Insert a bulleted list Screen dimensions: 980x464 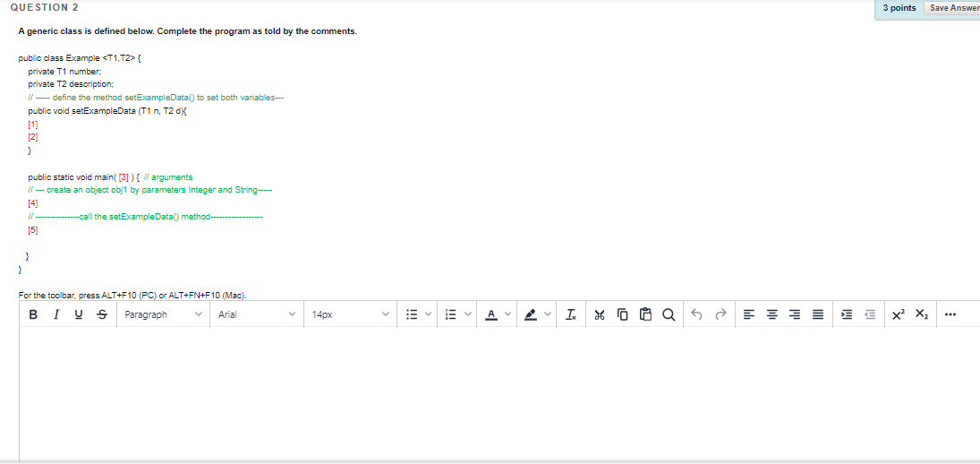pyautogui.click(x=412, y=314)
